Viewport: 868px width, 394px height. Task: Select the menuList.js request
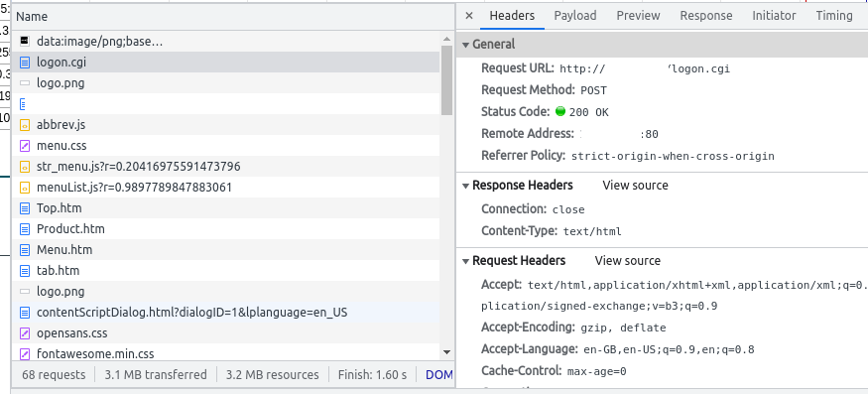coord(226,188)
